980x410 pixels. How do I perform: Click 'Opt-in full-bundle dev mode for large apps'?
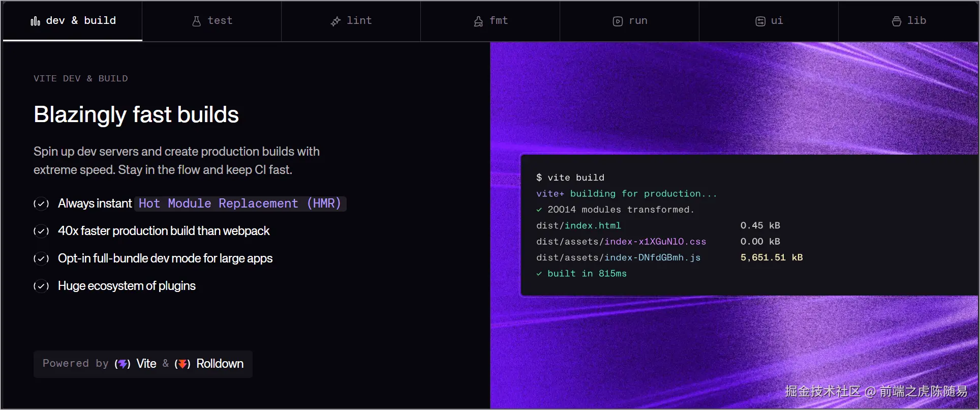(x=165, y=258)
